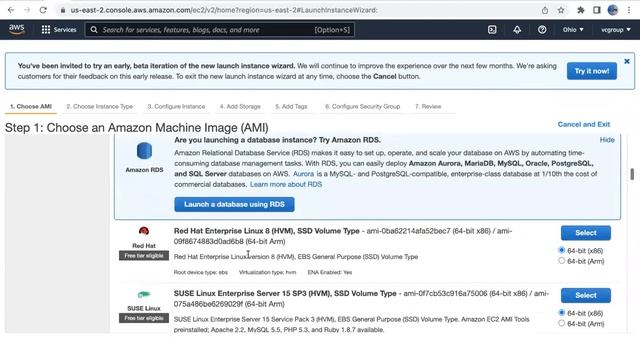Open Learn more about RDS link
Viewport: 640px width, 360px height.
click(x=286, y=184)
